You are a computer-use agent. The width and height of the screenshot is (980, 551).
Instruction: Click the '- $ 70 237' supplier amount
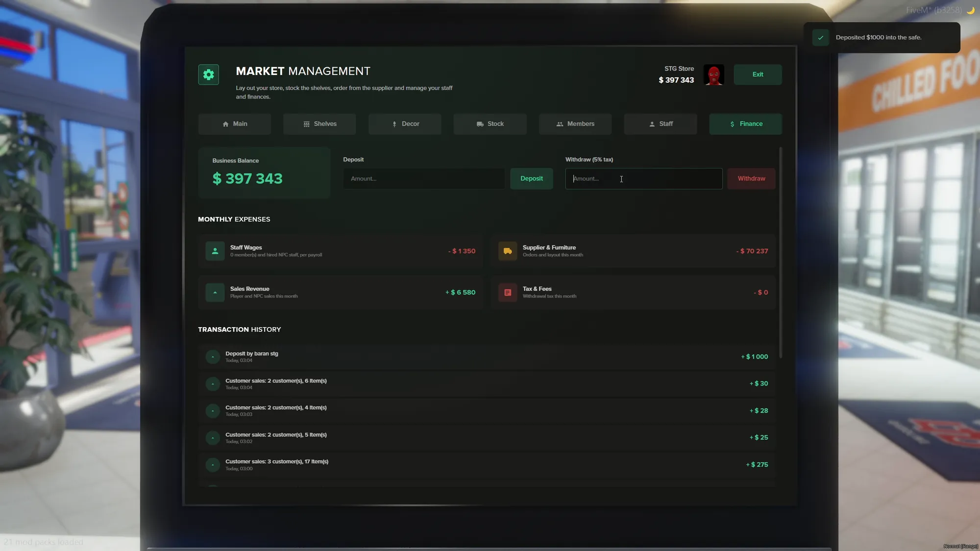click(752, 251)
